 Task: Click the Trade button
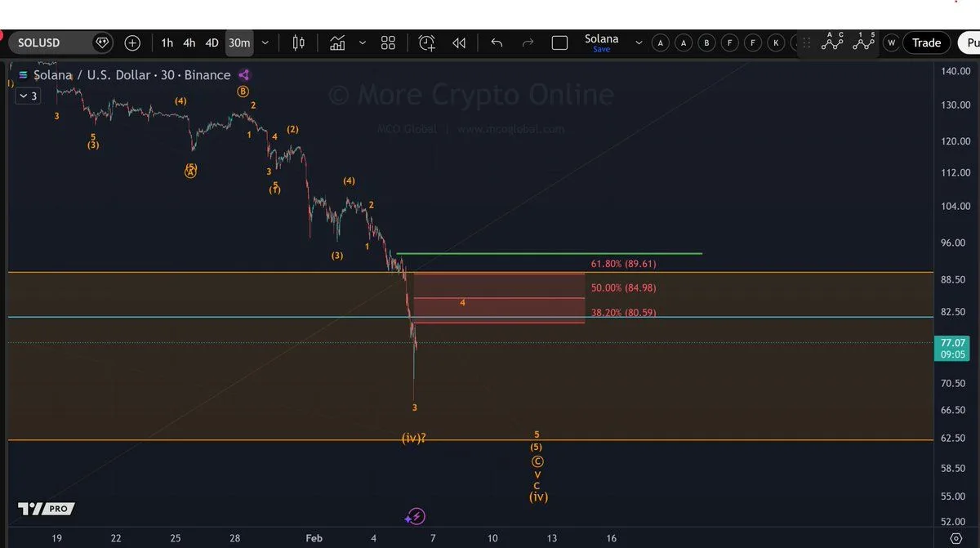coord(927,42)
